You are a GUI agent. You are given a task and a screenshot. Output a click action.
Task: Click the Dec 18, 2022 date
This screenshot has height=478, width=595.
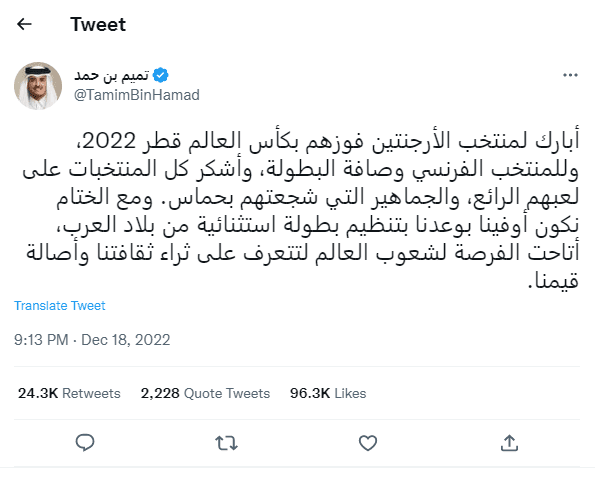126,340
